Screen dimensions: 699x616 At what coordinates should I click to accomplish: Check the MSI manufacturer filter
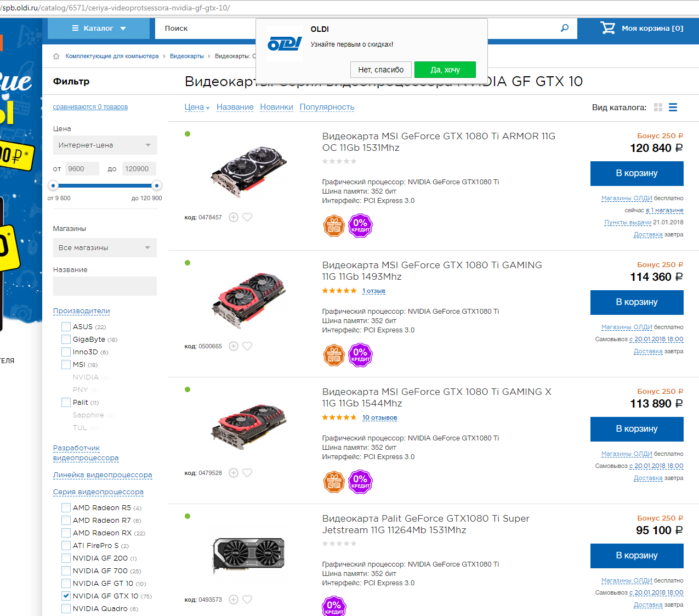[66, 365]
